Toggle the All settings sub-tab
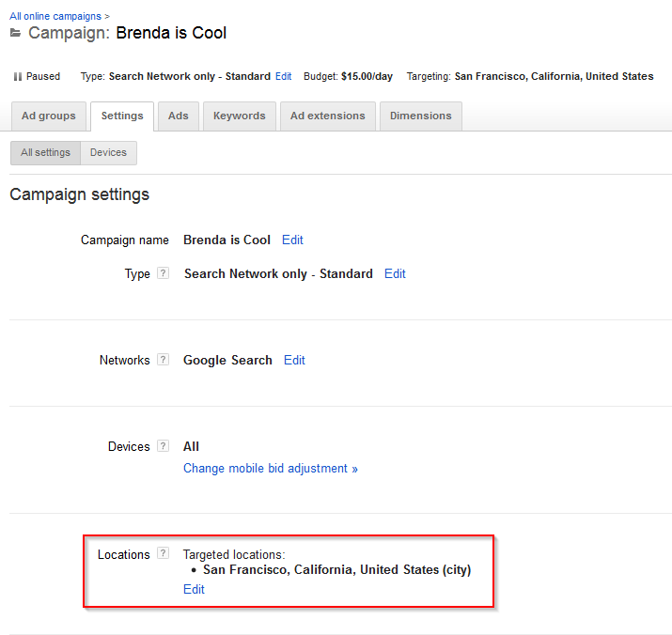The width and height of the screenshot is (672, 635). (45, 153)
